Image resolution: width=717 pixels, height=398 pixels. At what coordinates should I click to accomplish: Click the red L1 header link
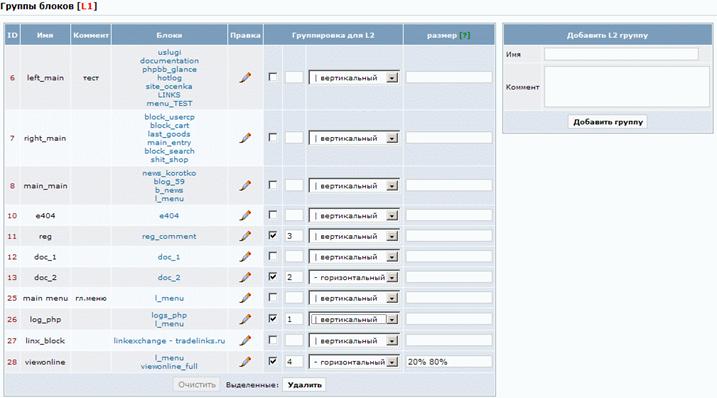tap(86, 6)
